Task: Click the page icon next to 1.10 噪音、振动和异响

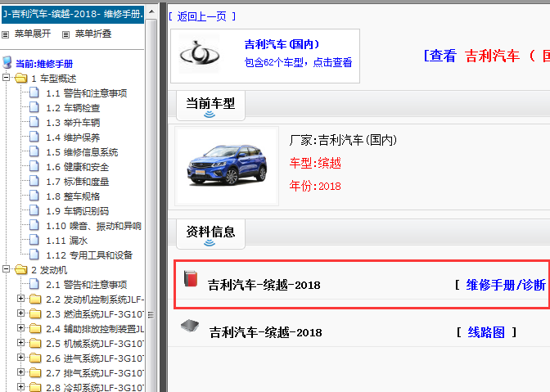Action: 34,225
